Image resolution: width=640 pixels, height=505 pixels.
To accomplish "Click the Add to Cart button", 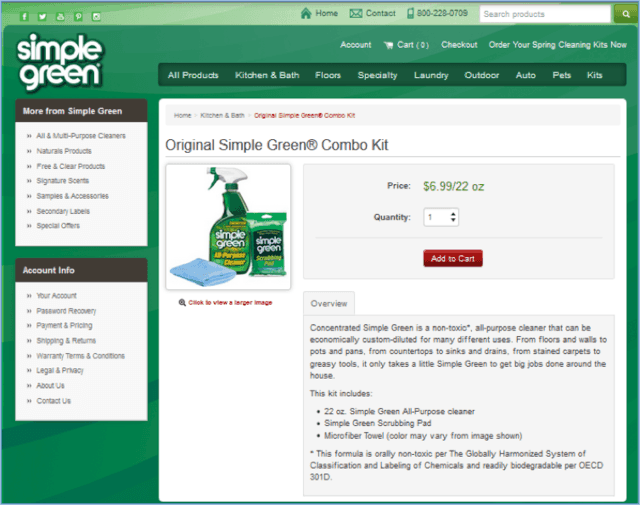I will click(x=453, y=258).
